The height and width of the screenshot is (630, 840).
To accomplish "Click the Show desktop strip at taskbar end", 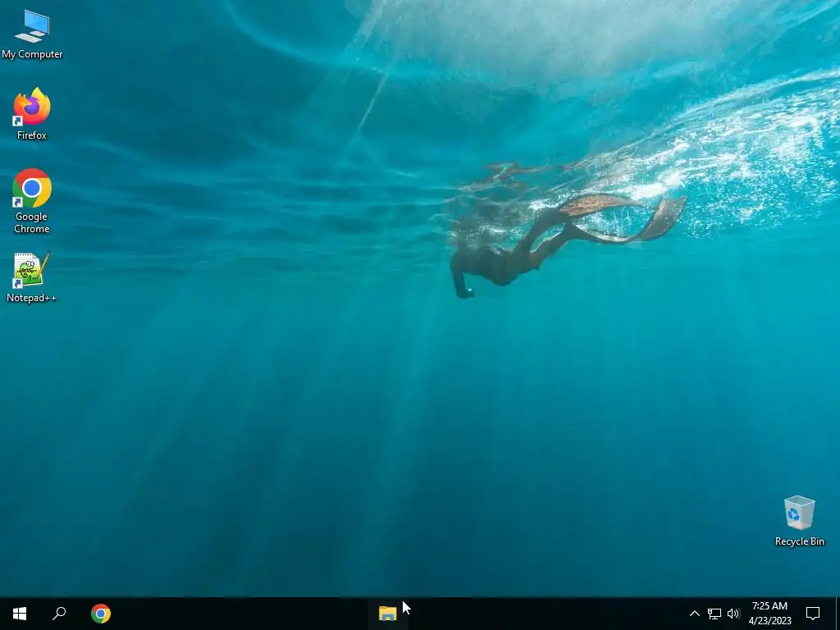I will click(x=838, y=614).
